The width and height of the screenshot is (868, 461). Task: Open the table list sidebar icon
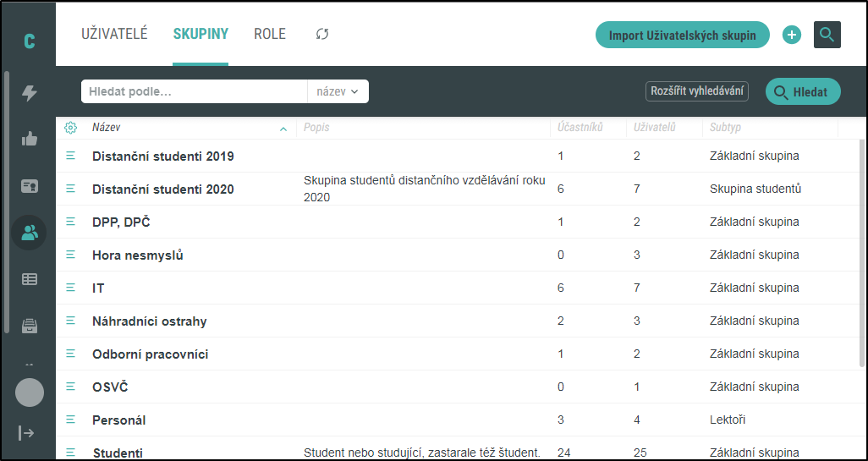[x=30, y=279]
